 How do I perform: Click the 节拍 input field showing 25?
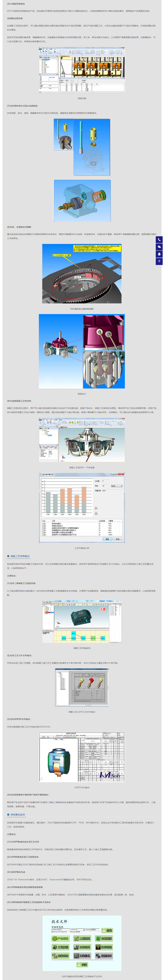click(105, 486)
